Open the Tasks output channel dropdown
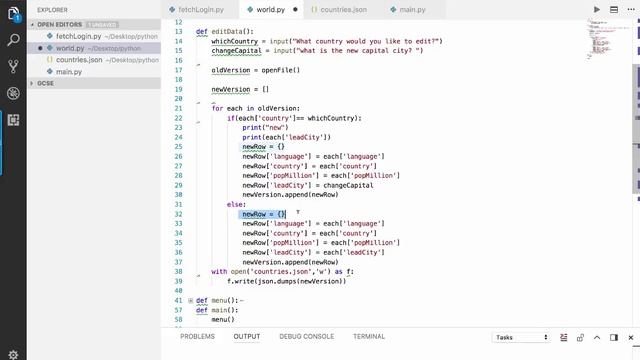 click(x=521, y=338)
